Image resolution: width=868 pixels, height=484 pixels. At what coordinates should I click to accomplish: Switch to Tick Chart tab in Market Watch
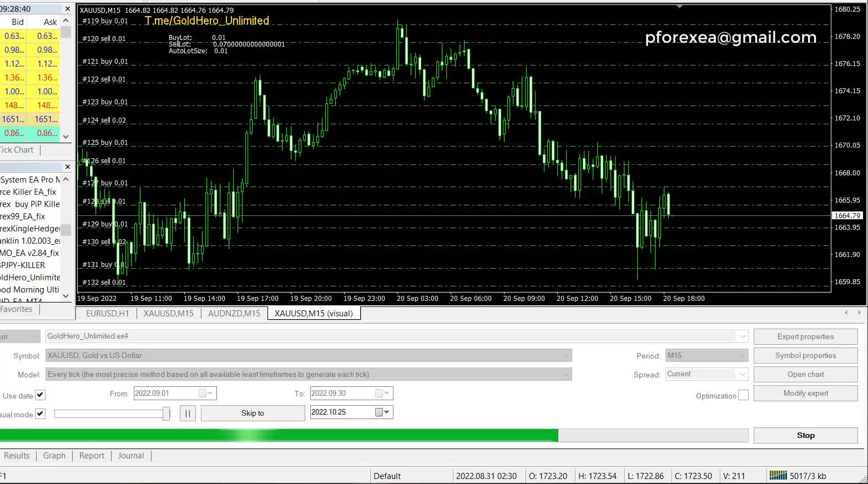(x=17, y=150)
